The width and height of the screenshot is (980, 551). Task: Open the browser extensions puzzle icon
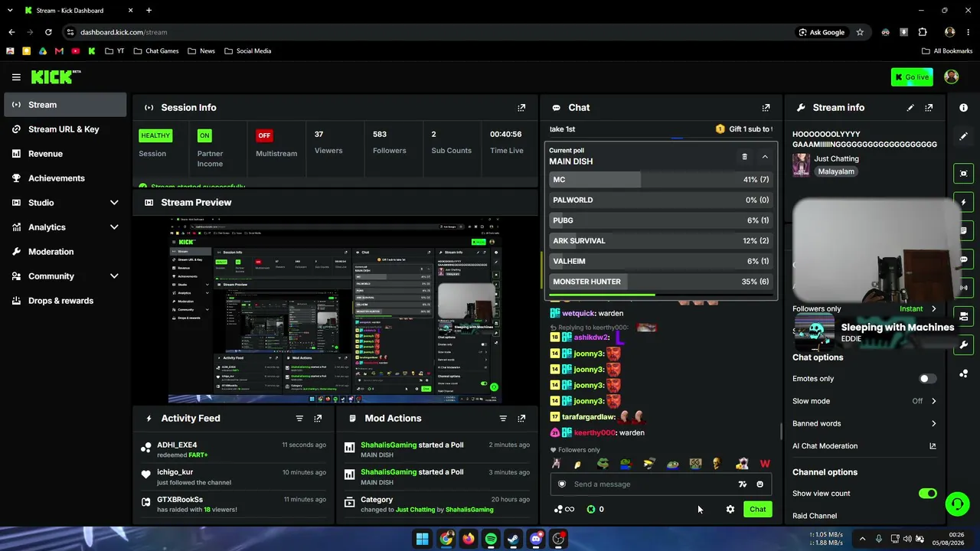click(923, 32)
